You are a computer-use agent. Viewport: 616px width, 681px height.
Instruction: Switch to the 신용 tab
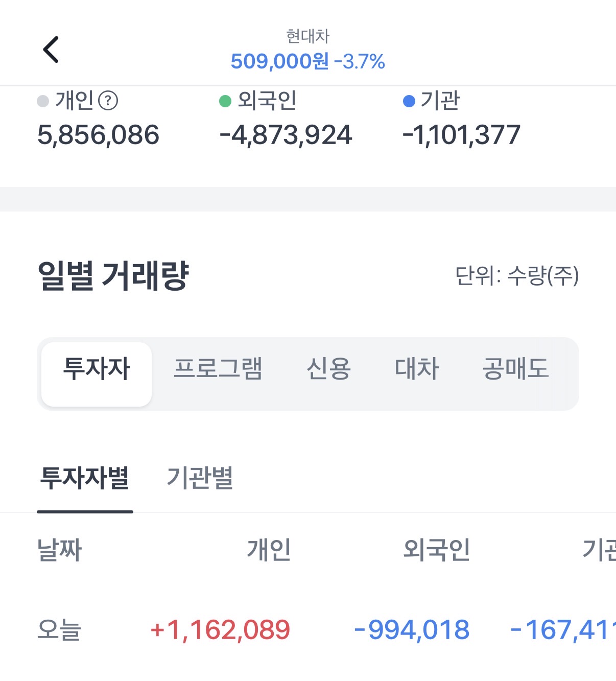tap(328, 369)
